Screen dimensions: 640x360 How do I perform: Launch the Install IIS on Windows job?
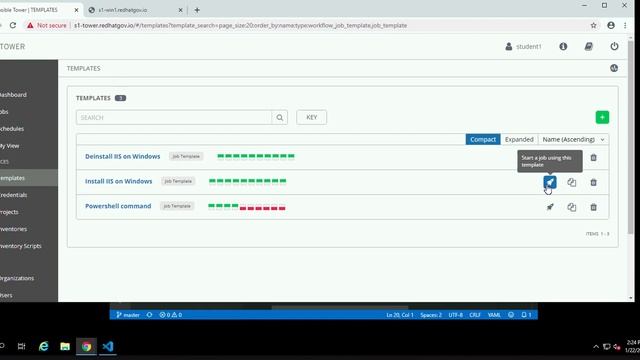coord(550,182)
